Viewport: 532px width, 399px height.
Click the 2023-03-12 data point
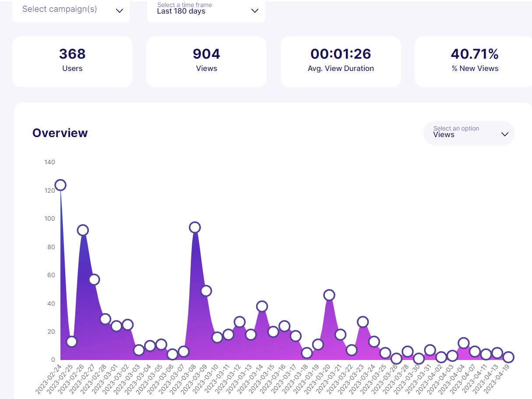click(240, 322)
